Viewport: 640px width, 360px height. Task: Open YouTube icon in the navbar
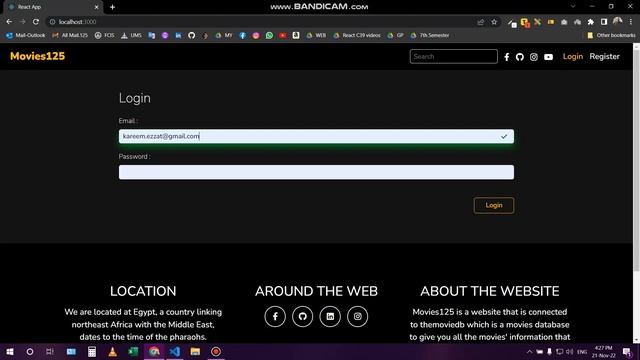[548, 57]
